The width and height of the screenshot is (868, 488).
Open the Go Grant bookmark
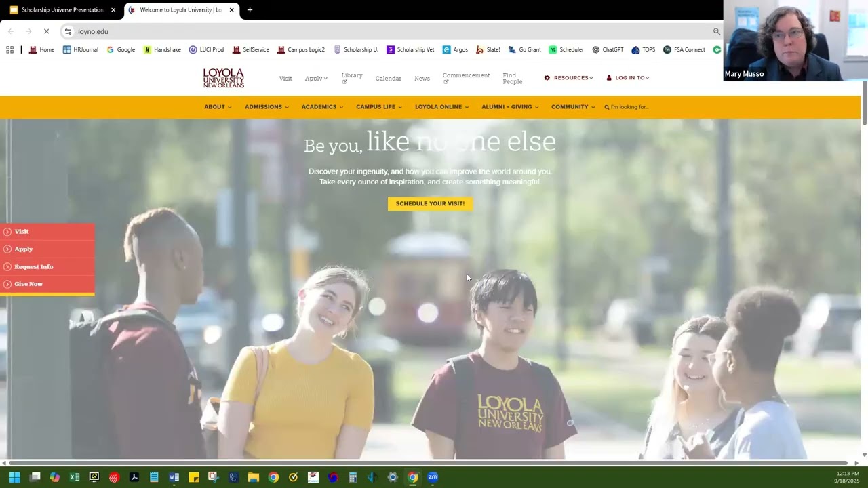click(524, 49)
